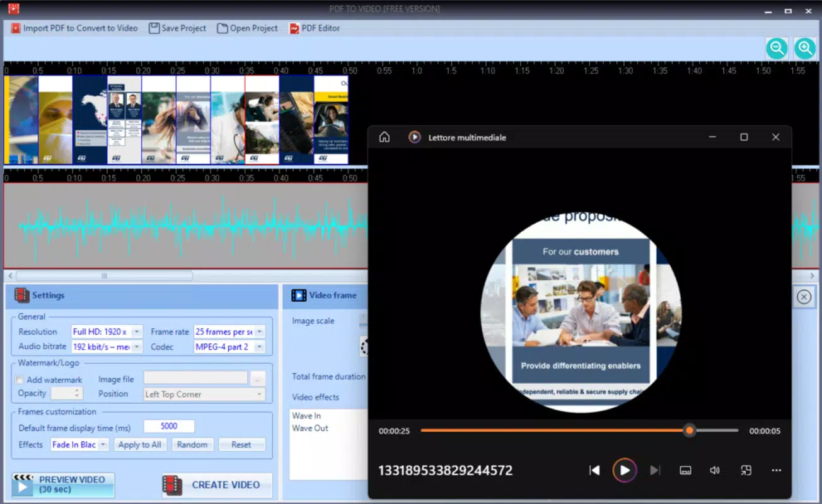The height and width of the screenshot is (504, 822).
Task: Switch media player to mini view
Action: [x=746, y=470]
